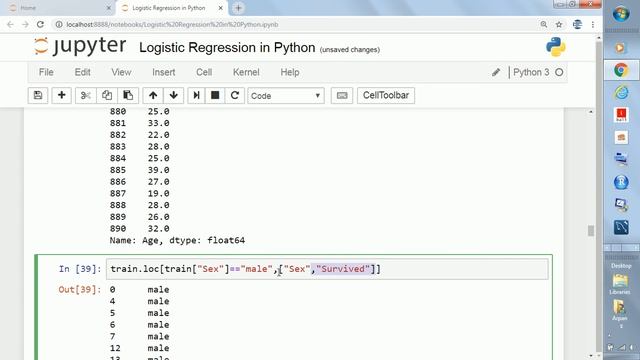Open command palette keyboard icon
This screenshot has height=360, width=640.
[342, 96]
